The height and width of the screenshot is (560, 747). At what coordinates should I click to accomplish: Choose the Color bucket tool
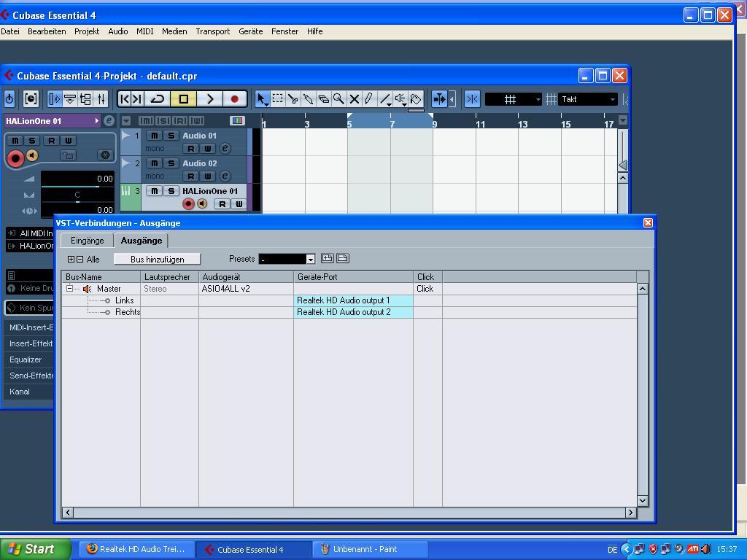415,99
